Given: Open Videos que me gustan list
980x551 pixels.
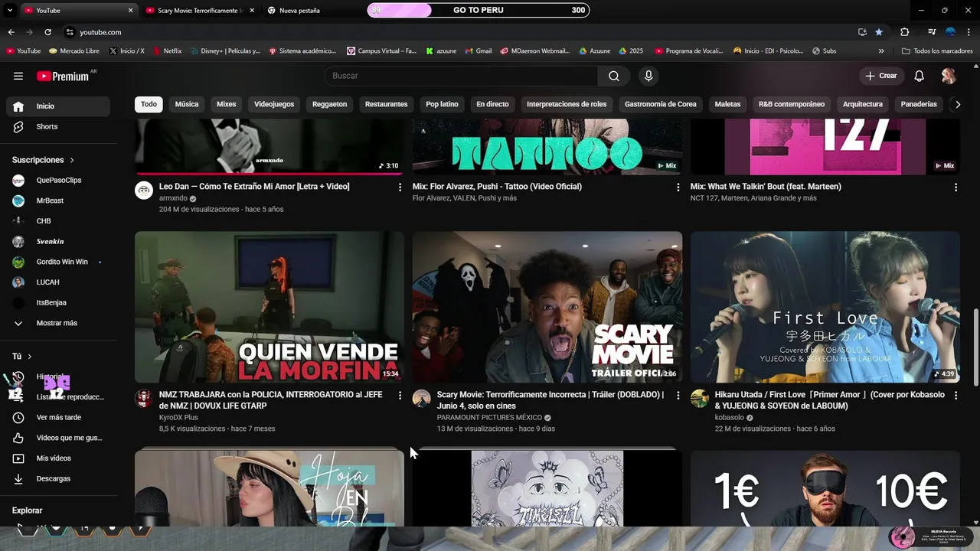Looking at the screenshot, I should tap(58, 438).
